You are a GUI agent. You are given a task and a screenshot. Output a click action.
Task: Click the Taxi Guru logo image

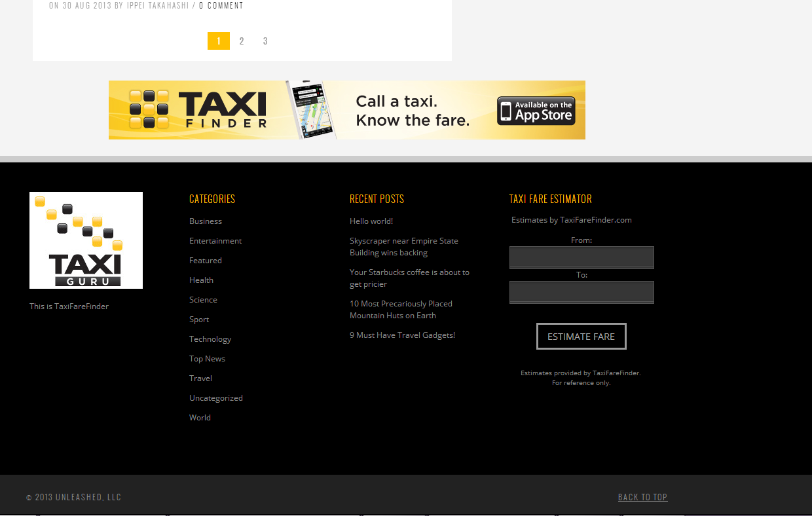pos(86,240)
